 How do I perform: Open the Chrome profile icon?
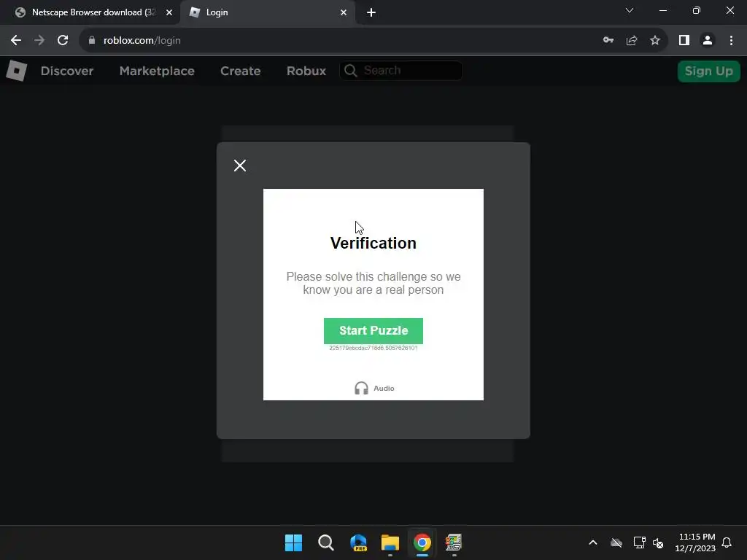(708, 41)
